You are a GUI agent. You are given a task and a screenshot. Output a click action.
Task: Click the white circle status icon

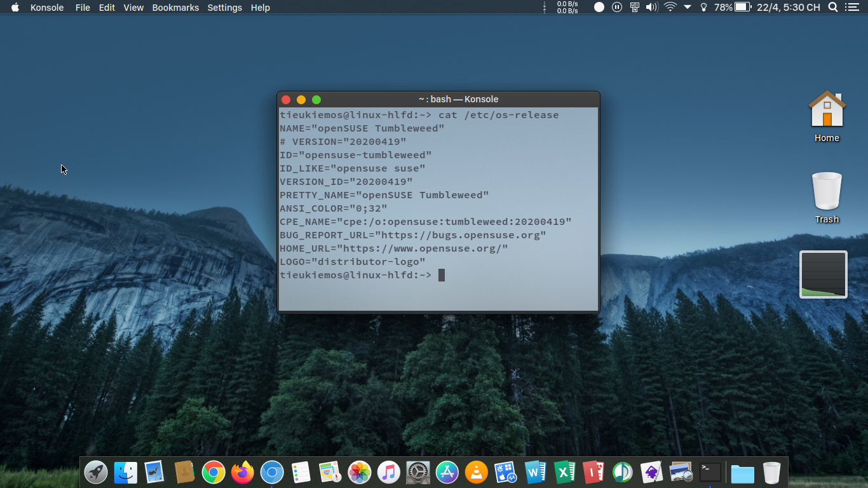(x=599, y=8)
